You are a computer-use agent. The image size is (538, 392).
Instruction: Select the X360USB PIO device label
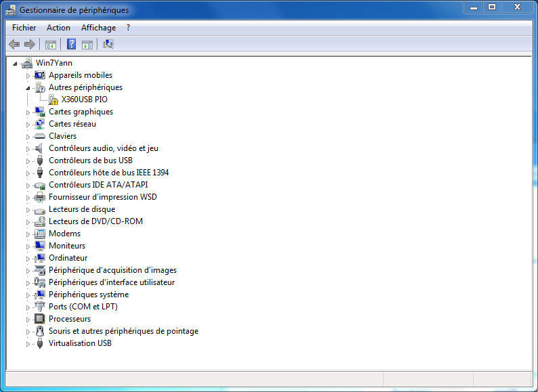point(85,100)
